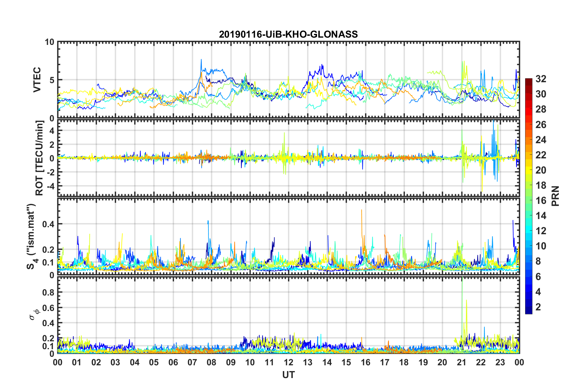Click colorbar tick label 10
Screen dimensions: 577x392
tap(541, 246)
